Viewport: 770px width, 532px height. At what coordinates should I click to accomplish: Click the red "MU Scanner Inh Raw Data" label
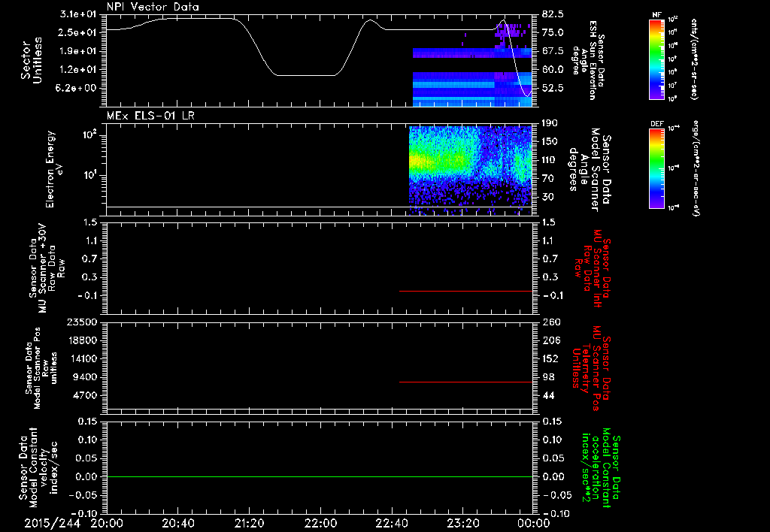coord(592,269)
